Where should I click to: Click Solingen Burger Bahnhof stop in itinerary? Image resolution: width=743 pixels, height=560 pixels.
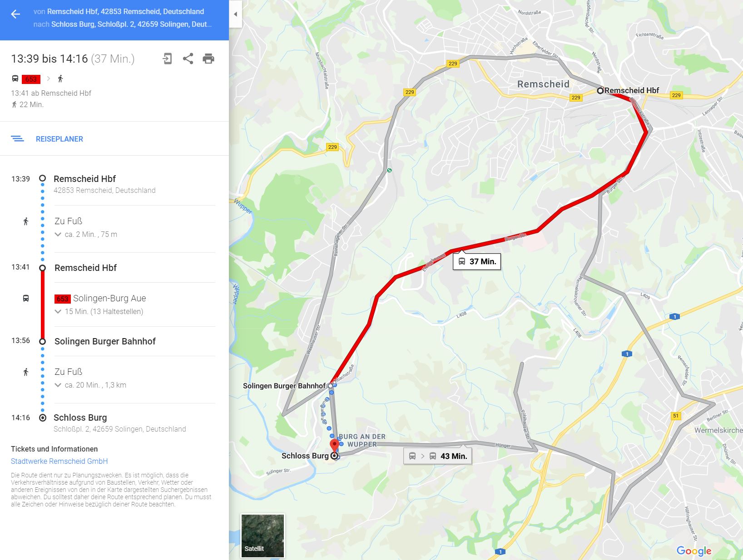(105, 341)
